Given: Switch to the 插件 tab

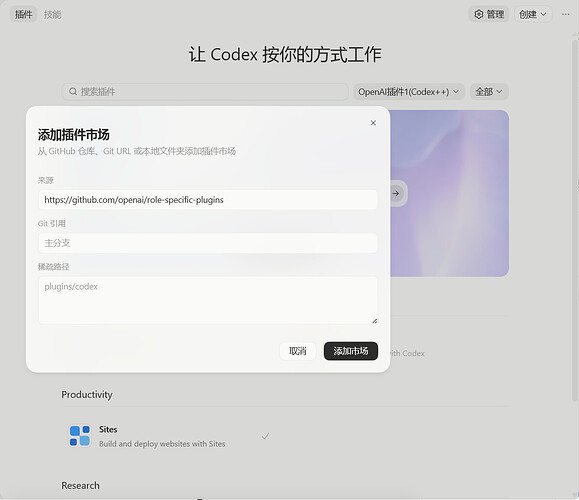Looking at the screenshot, I should tap(23, 14).
